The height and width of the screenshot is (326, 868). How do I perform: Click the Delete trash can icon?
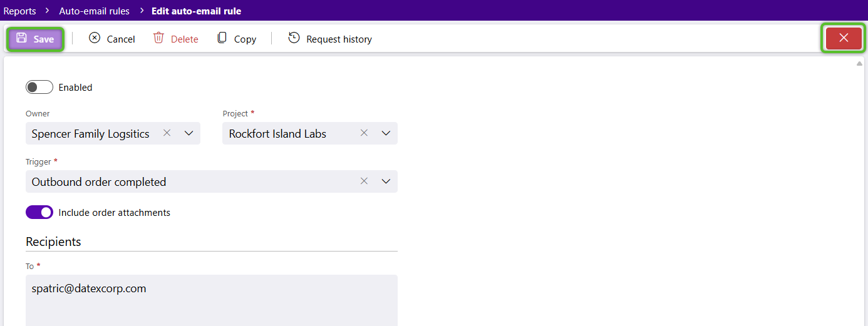coord(158,38)
